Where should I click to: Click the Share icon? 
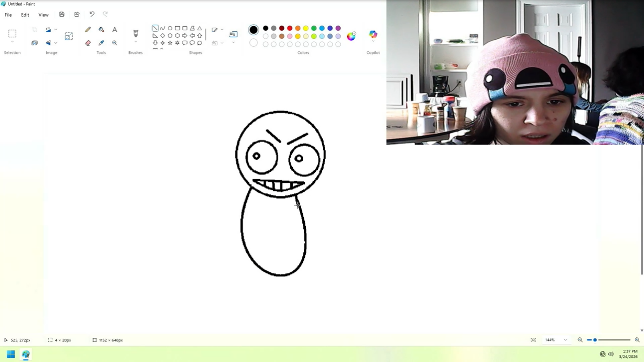77,15
